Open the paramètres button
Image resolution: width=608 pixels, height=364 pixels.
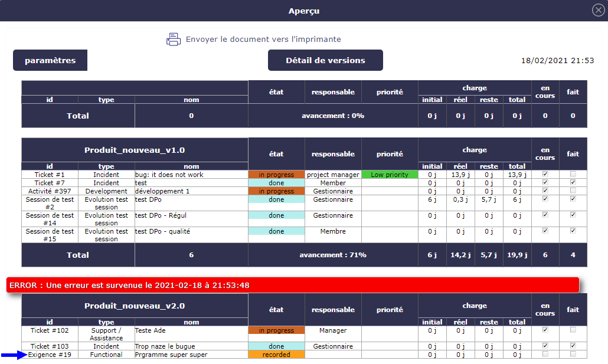(50, 60)
